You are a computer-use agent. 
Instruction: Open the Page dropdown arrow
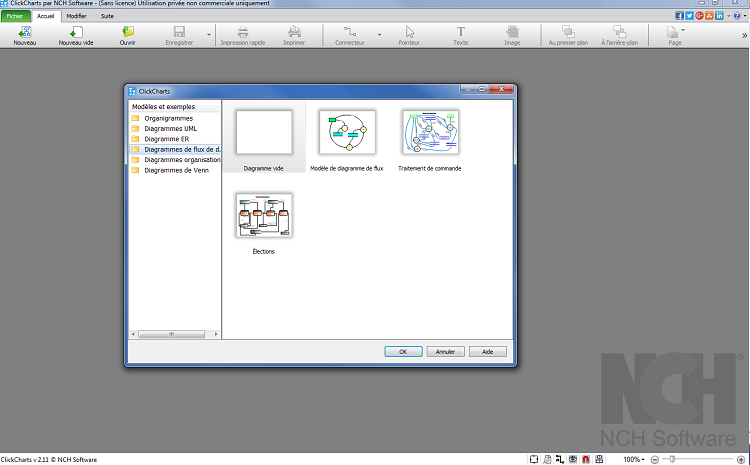pyautogui.click(x=683, y=30)
